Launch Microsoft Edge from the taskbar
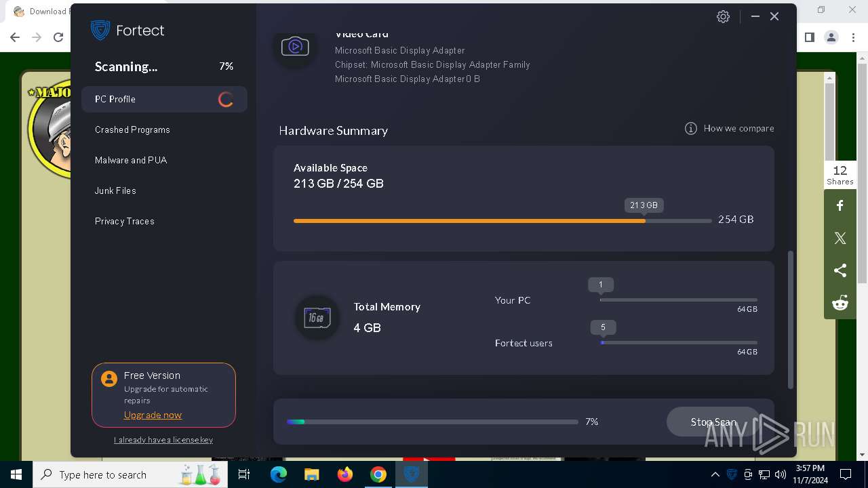This screenshot has width=868, height=488. pos(279,474)
